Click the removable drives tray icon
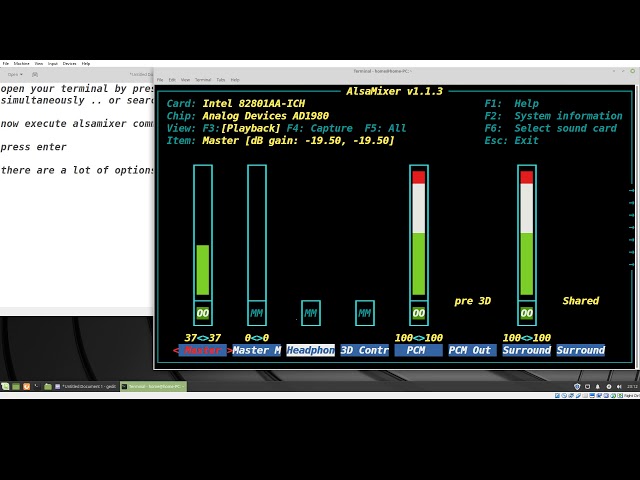 [x=588, y=387]
